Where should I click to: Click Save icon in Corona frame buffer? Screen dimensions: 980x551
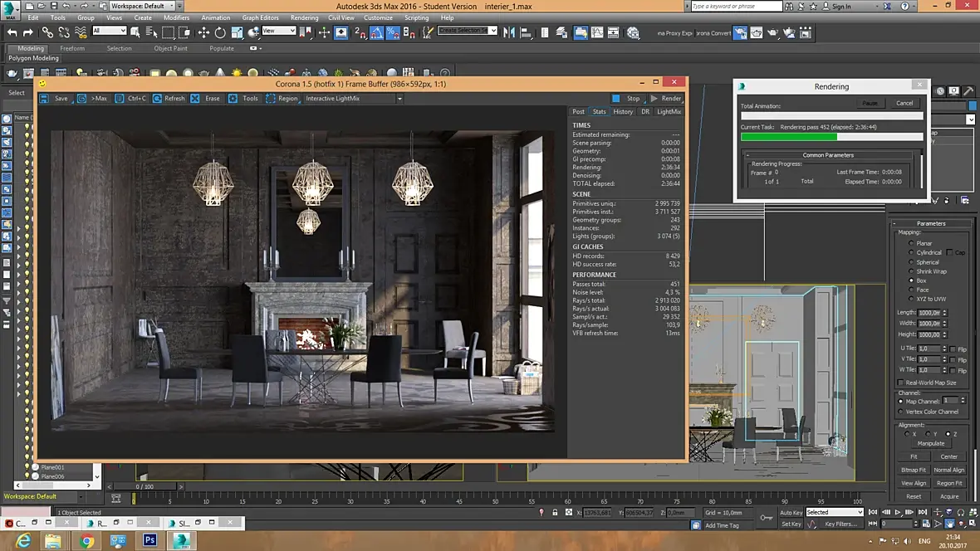[45, 98]
